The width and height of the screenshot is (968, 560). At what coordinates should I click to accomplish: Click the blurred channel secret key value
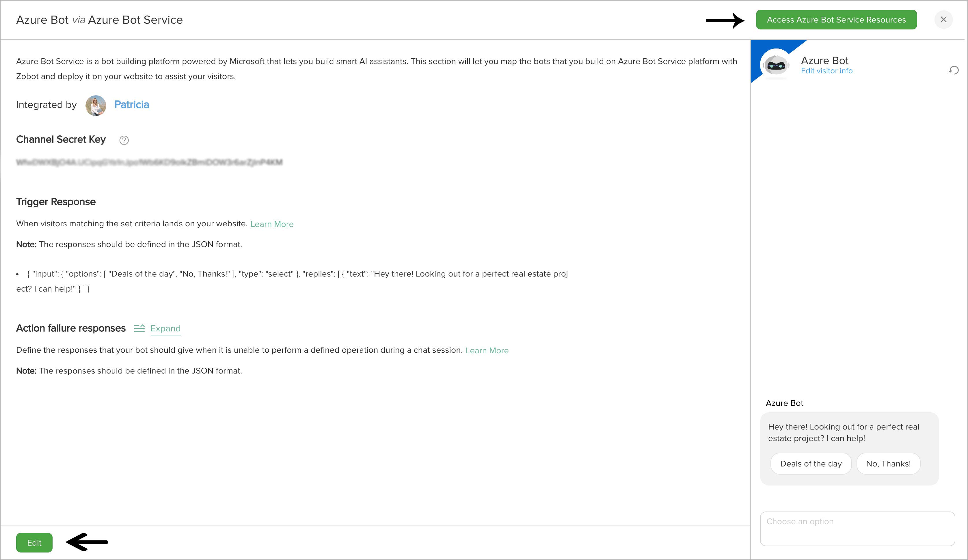coord(149,162)
